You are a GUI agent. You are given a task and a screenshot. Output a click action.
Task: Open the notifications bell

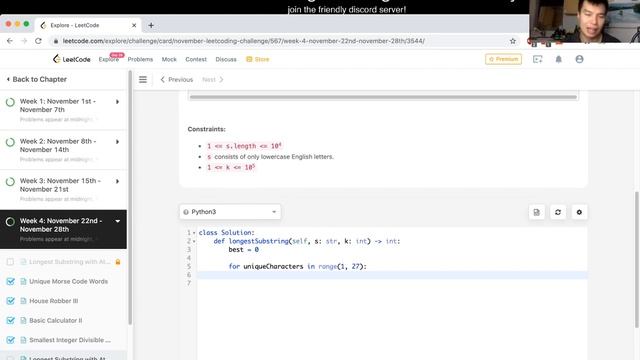pyautogui.click(x=558, y=59)
